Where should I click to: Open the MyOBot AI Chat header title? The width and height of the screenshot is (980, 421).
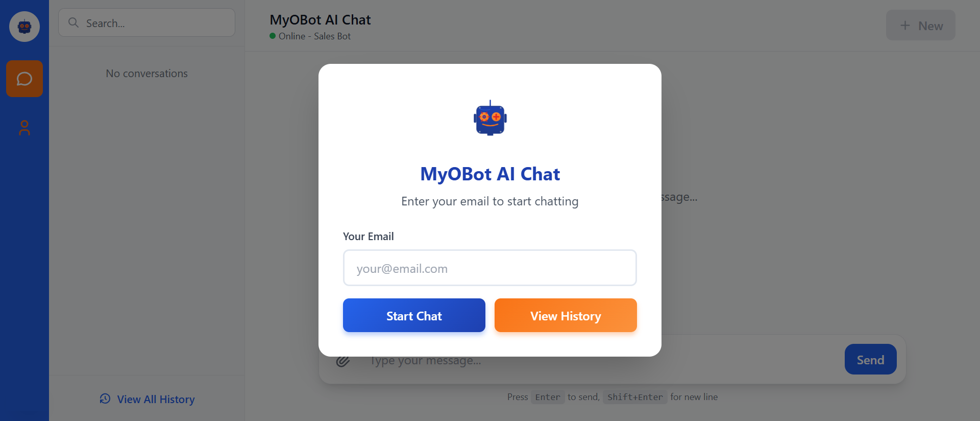point(320,19)
